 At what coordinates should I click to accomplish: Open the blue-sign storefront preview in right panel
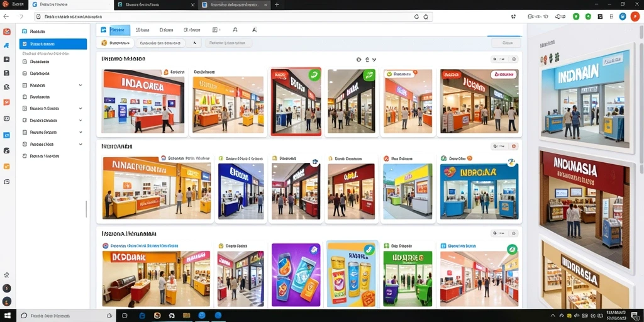[x=586, y=99]
